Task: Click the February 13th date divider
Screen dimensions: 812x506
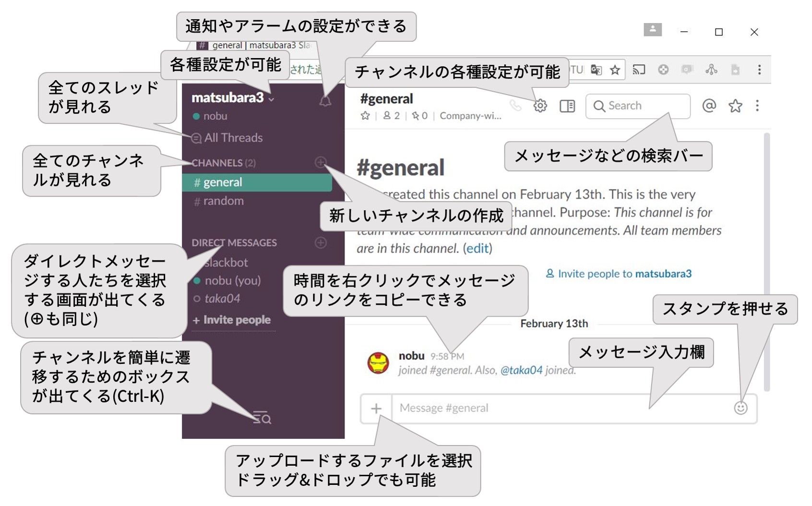Action: [x=554, y=324]
